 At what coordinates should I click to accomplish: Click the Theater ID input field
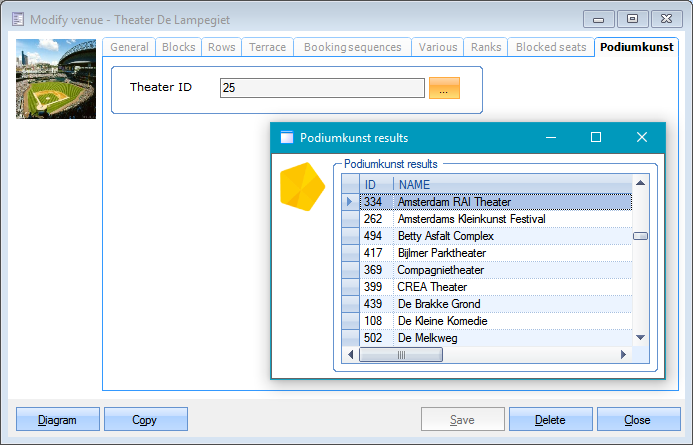click(x=322, y=88)
